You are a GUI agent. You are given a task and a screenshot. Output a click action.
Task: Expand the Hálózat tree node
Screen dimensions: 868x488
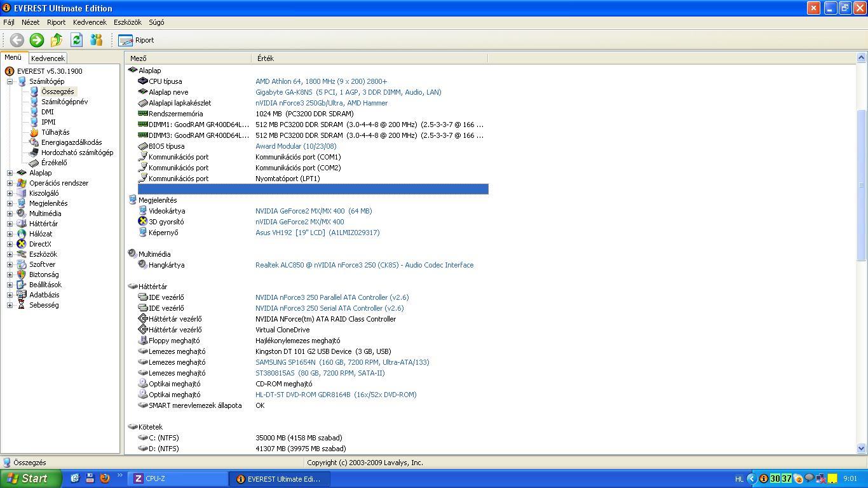click(10, 234)
